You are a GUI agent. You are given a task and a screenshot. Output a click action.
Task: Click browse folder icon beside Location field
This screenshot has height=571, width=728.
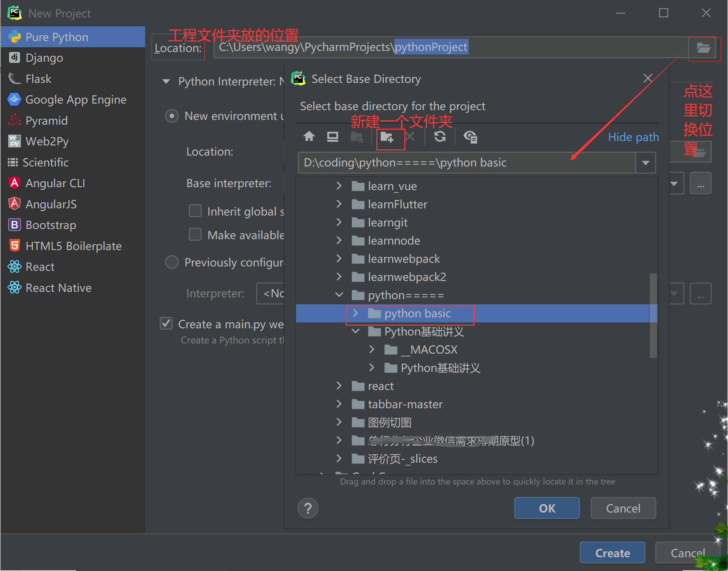click(704, 48)
